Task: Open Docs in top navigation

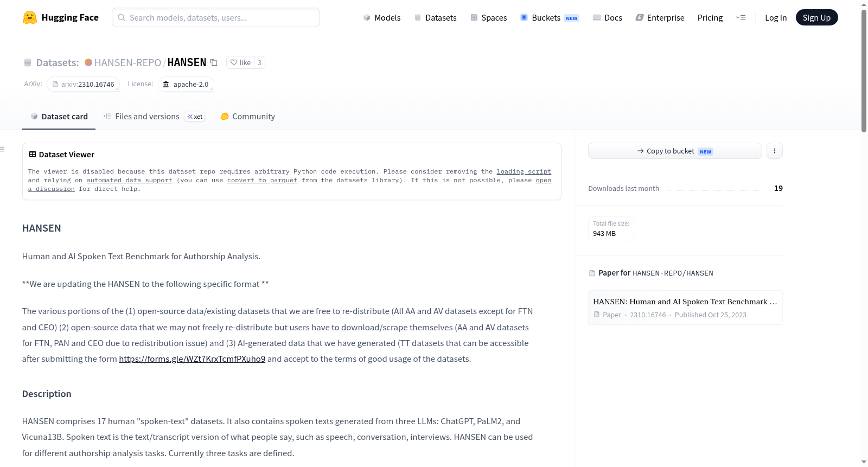Action: [607, 17]
